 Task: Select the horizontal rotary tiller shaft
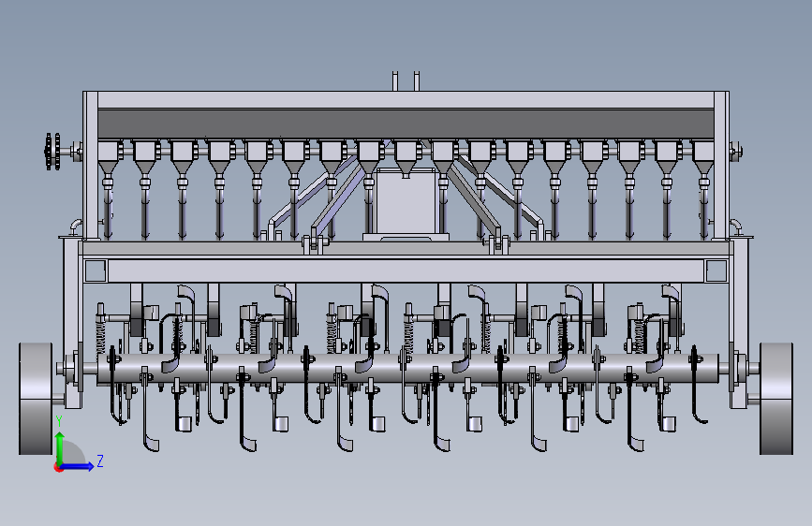(407, 368)
